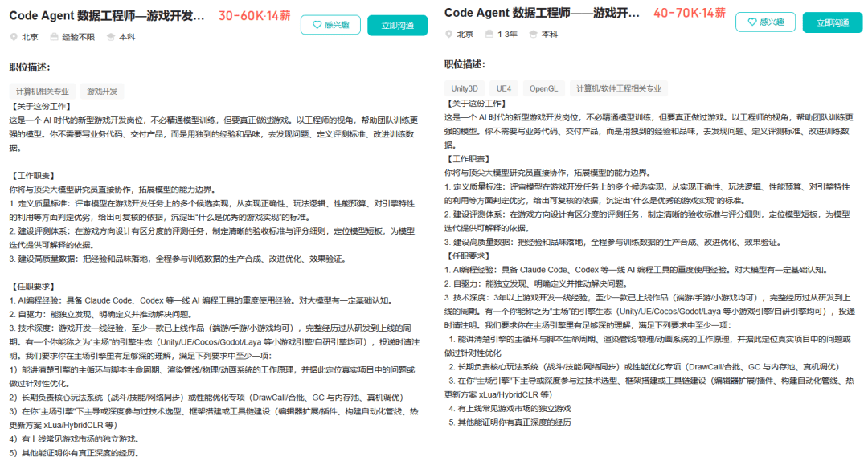This screenshot has width=868, height=469.
Task: Click salary text 40-70K·14薪
Action: point(690,13)
